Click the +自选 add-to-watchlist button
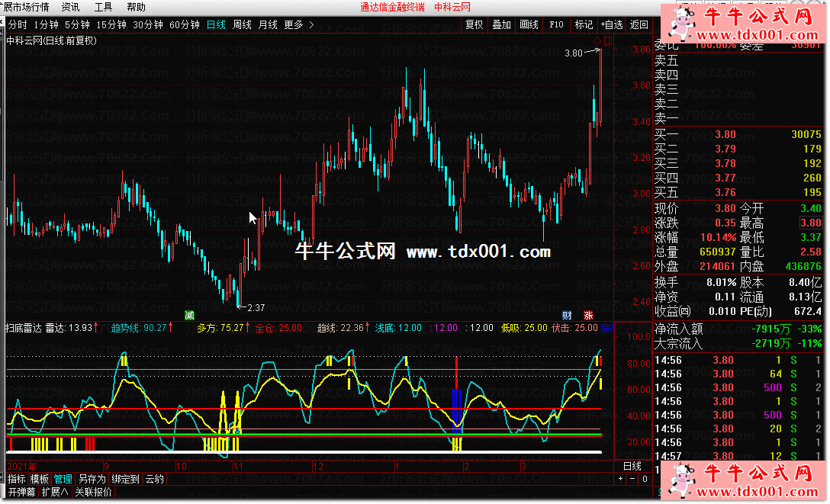830x504 pixels. pos(611,24)
